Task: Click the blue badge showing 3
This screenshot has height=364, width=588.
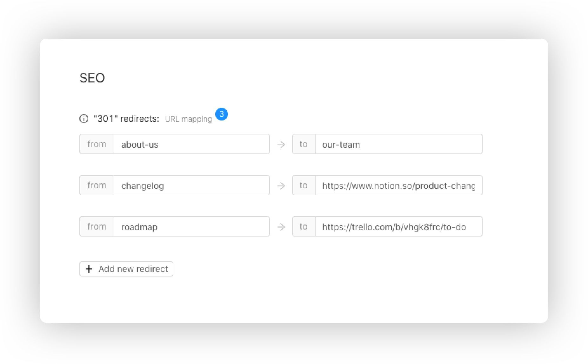Action: point(222,114)
